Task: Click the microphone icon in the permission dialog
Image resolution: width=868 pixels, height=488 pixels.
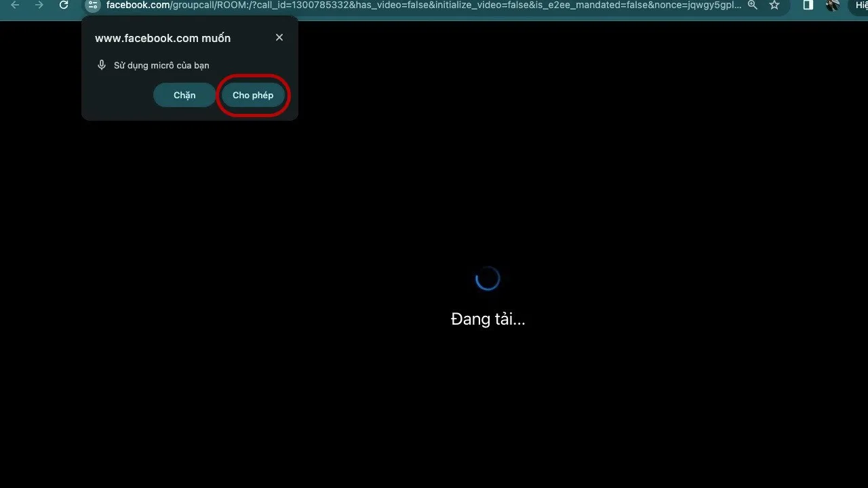Action: pos(102,64)
